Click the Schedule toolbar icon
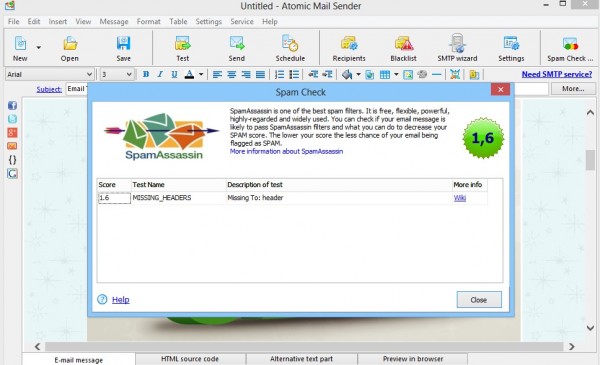Screen dimensions: 600x365 [290, 49]
